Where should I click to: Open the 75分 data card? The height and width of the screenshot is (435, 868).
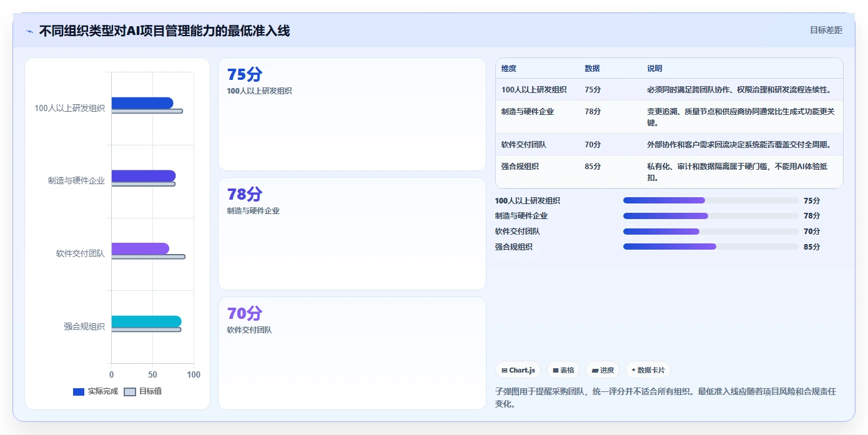352,114
